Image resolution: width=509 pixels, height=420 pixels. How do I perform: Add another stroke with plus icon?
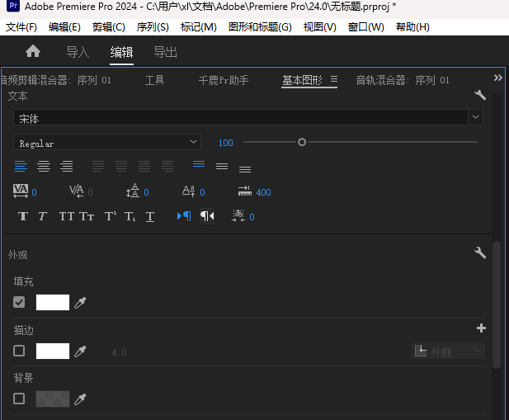[481, 328]
